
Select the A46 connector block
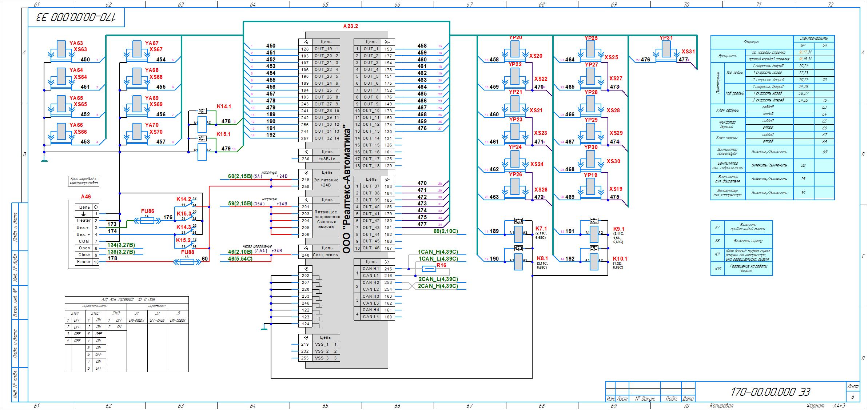click(84, 234)
